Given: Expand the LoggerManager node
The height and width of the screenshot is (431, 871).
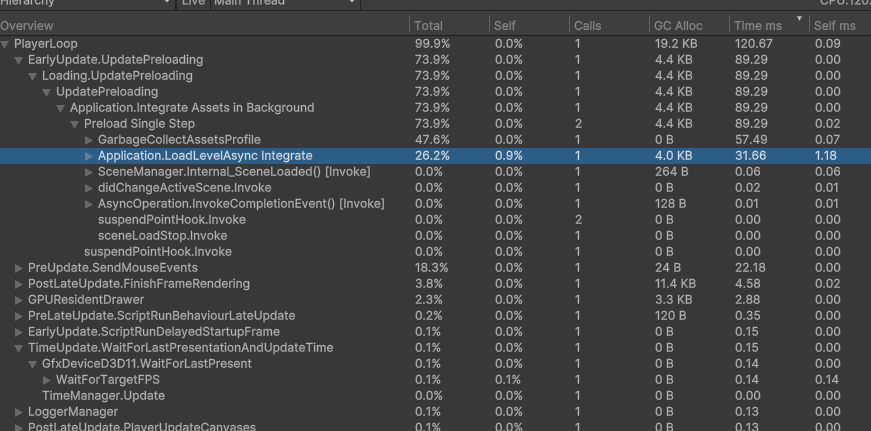Looking at the screenshot, I should click(x=20, y=412).
